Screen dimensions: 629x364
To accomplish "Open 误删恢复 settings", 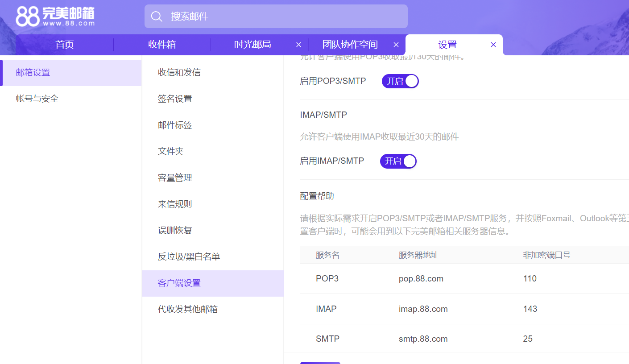I will (213, 231).
